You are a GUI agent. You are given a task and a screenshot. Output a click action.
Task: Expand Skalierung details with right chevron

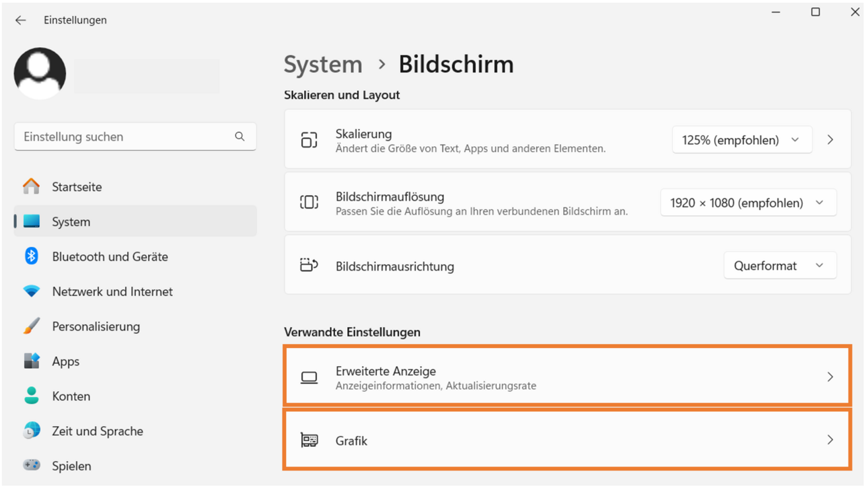(830, 140)
